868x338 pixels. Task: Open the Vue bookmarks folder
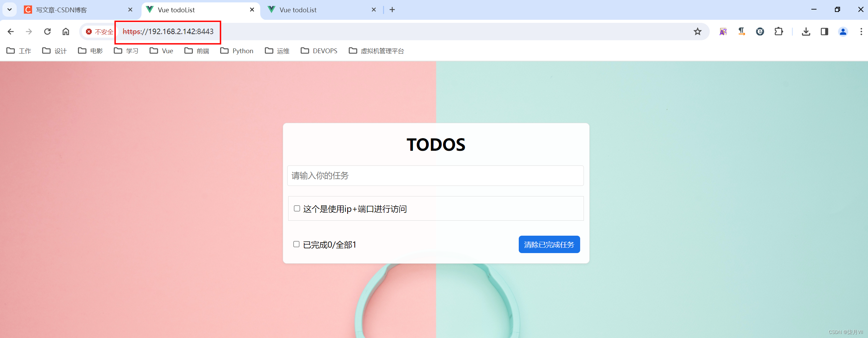click(161, 51)
